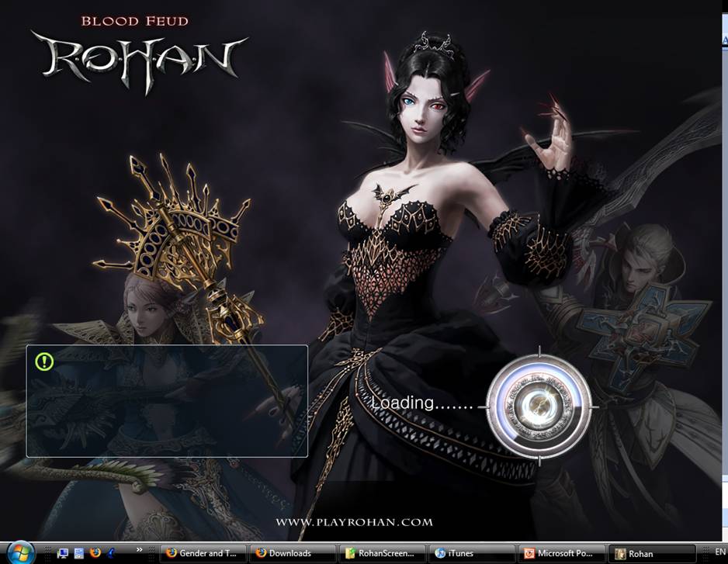Click the Show Desktop quick launch icon
This screenshot has width=728, height=564.
63,553
